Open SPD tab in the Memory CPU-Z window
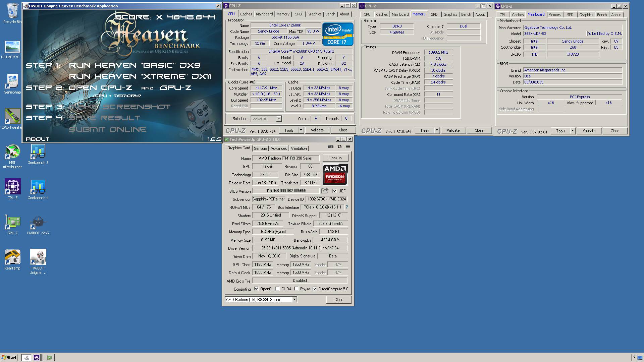 [434, 14]
